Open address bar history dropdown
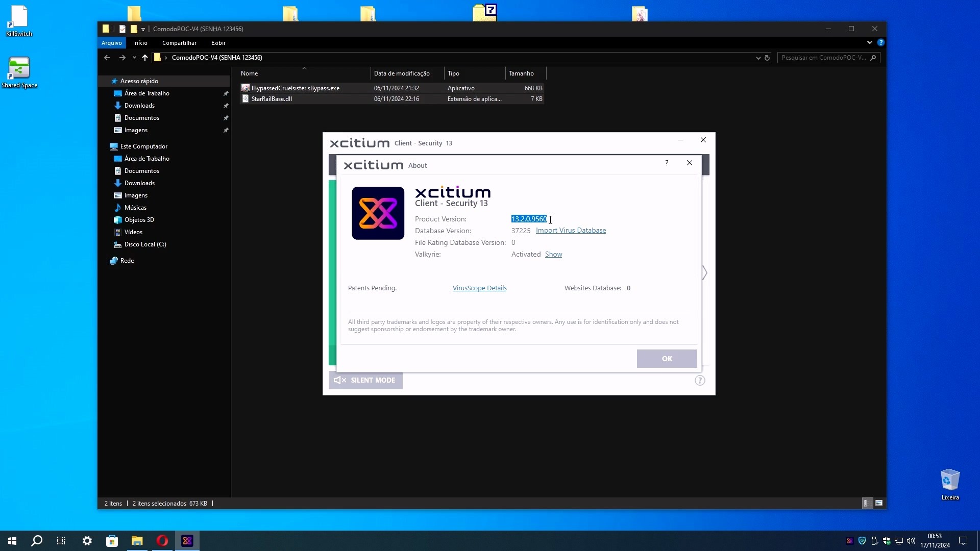The width and height of the screenshot is (980, 551). [x=758, y=58]
